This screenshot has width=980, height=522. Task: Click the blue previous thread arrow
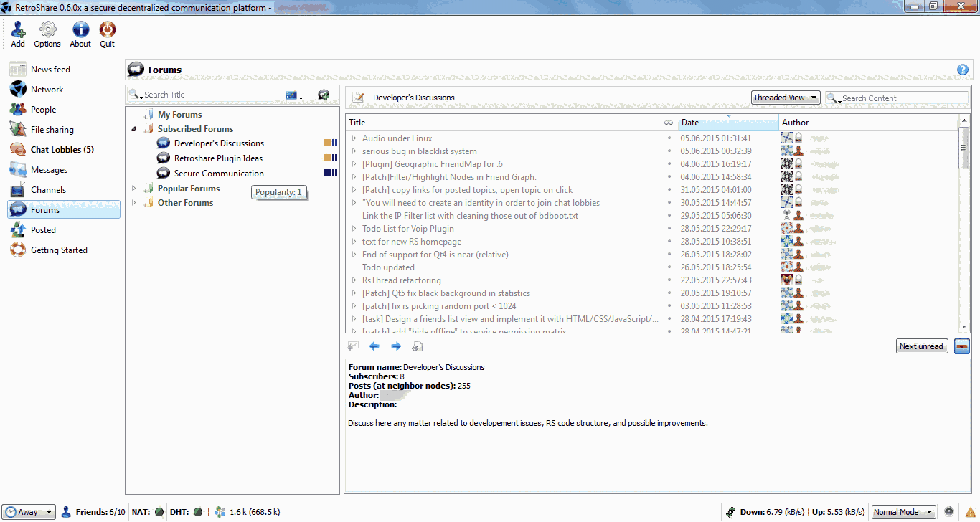tap(374, 346)
